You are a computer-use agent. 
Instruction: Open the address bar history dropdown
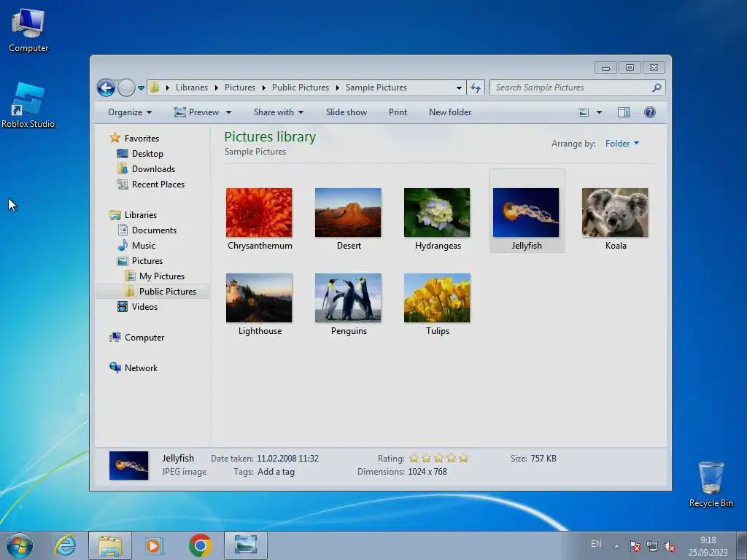tap(459, 87)
